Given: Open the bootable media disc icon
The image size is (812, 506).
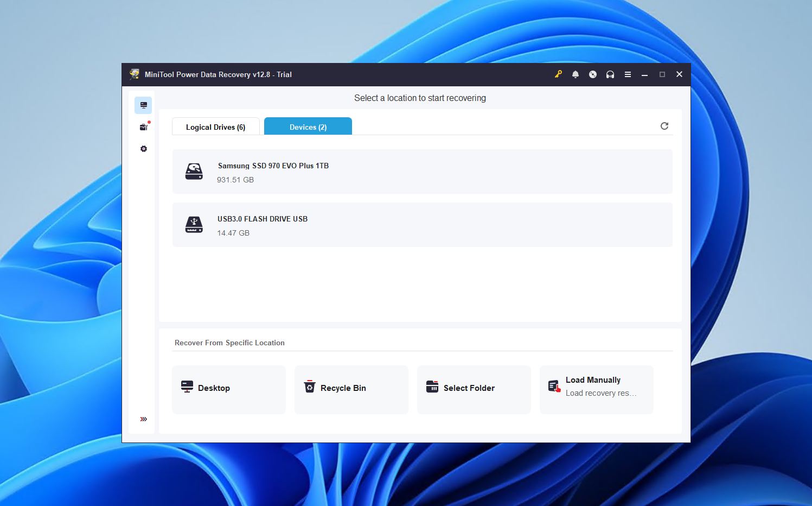Looking at the screenshot, I should pos(593,74).
